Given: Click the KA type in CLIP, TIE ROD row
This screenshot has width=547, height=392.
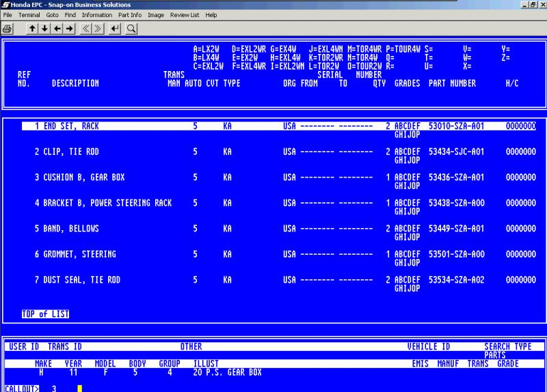Looking at the screenshot, I should pyautogui.click(x=228, y=152).
